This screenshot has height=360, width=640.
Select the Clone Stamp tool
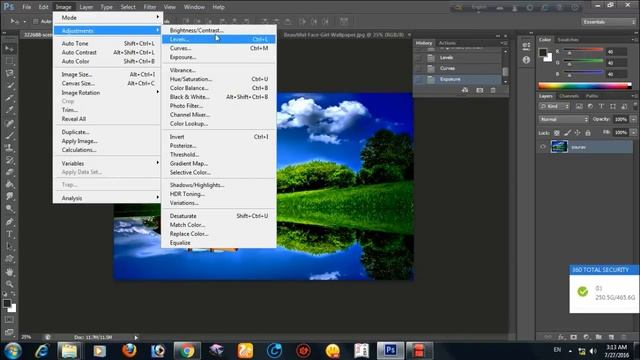(x=9, y=147)
